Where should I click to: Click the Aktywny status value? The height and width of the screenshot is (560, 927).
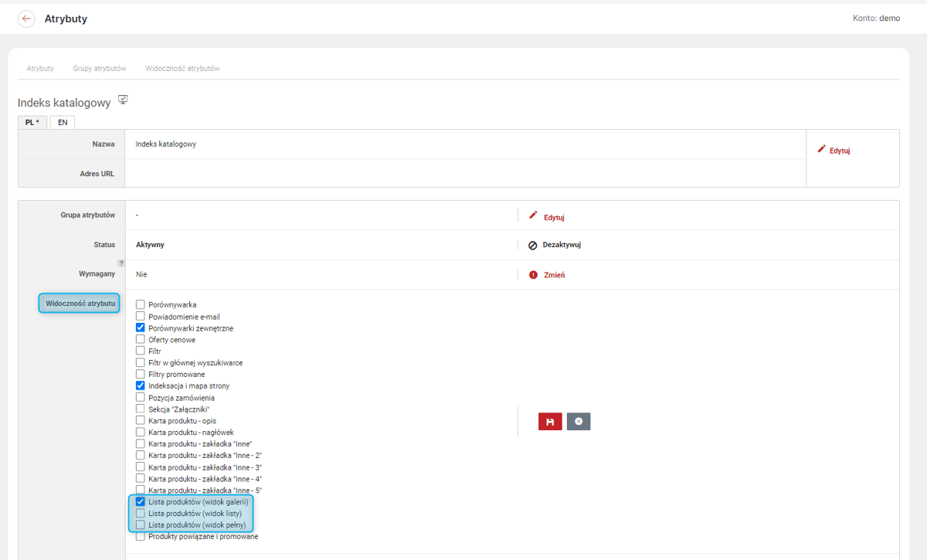[x=150, y=245]
